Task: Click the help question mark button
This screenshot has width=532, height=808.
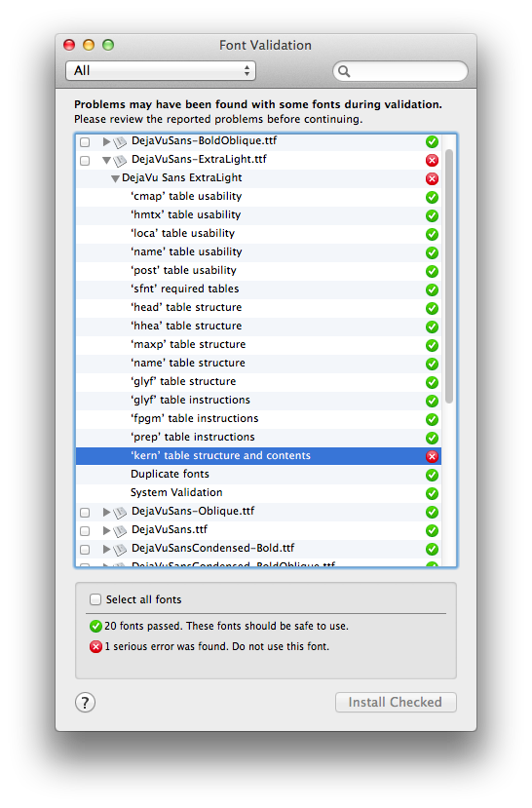Action: click(85, 702)
